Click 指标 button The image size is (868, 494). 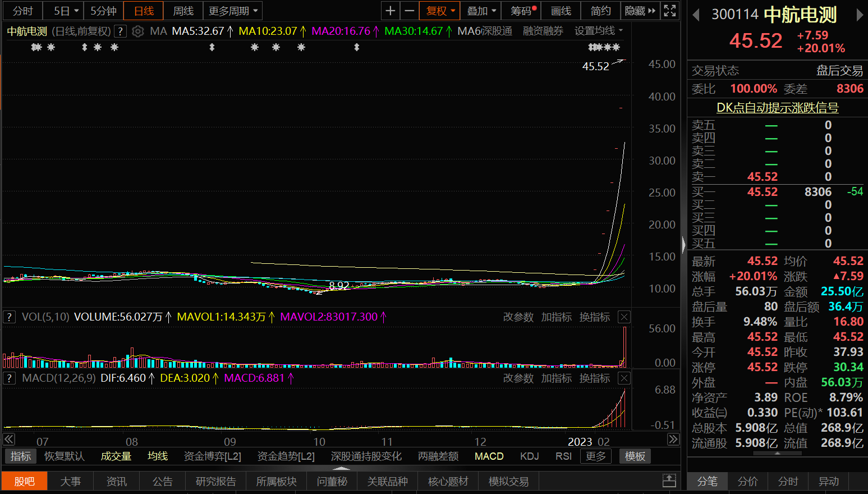click(21, 456)
